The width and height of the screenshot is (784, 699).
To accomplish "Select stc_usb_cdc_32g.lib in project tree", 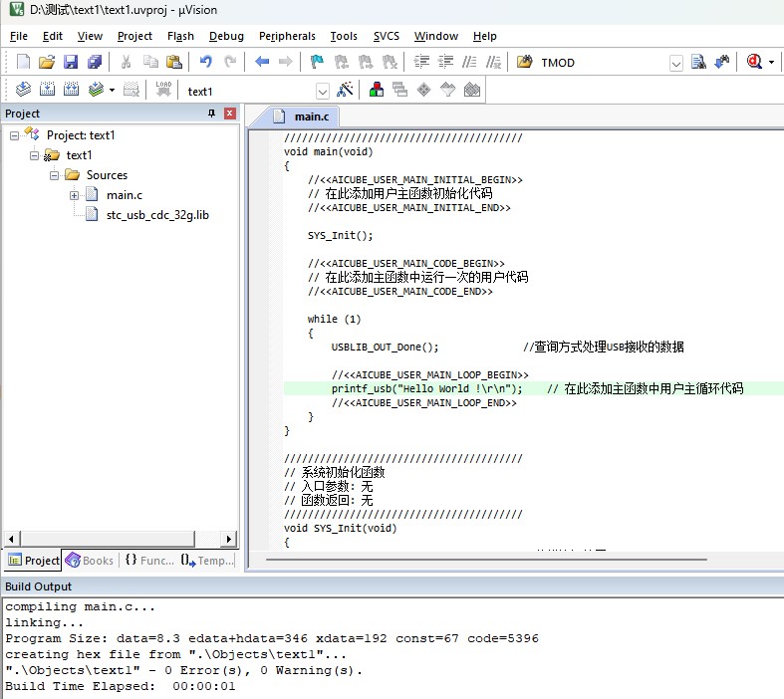I will pos(157,215).
